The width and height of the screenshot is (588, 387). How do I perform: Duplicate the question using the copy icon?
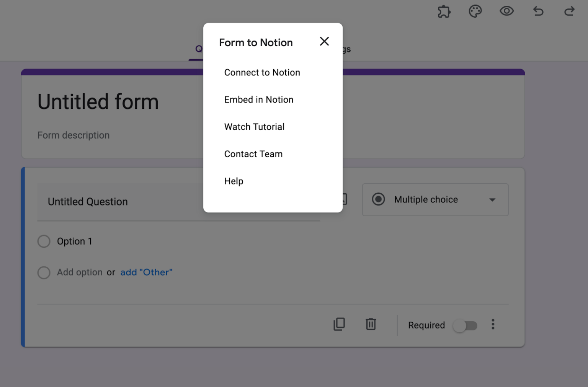339,324
